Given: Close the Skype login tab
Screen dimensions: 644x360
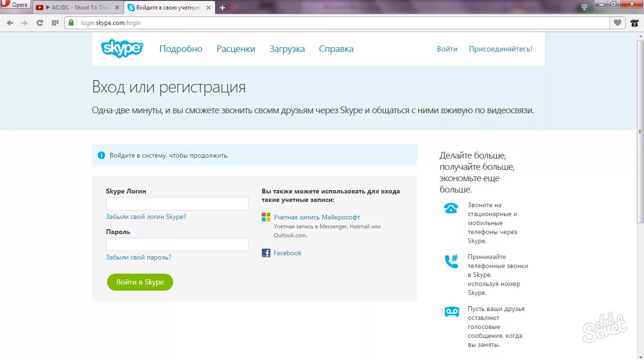Looking at the screenshot, I should [x=209, y=8].
